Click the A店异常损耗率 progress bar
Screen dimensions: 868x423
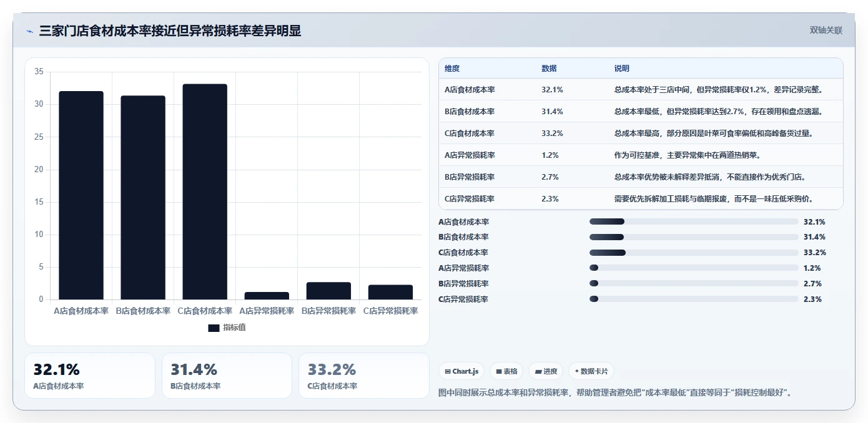(694, 268)
